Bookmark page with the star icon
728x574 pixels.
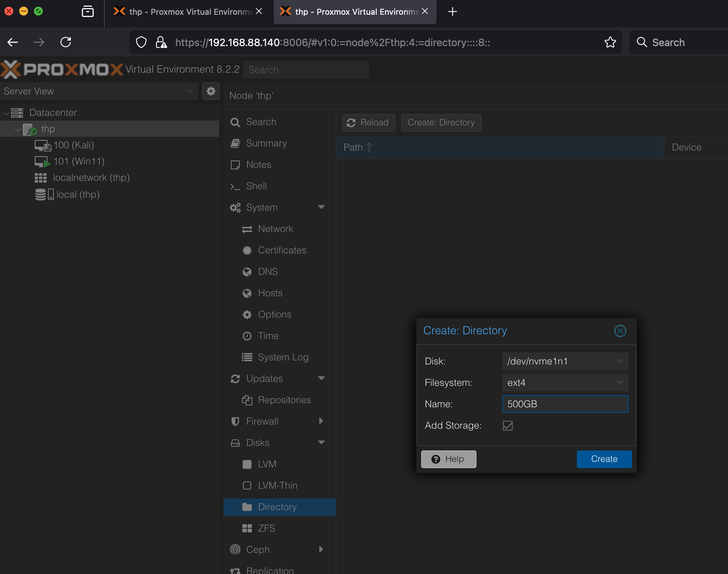[610, 42]
